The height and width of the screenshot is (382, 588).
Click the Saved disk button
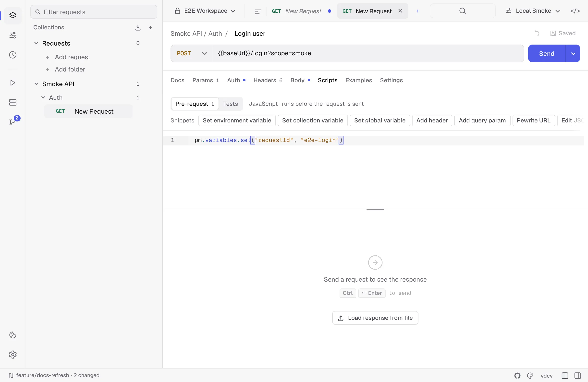coord(563,33)
